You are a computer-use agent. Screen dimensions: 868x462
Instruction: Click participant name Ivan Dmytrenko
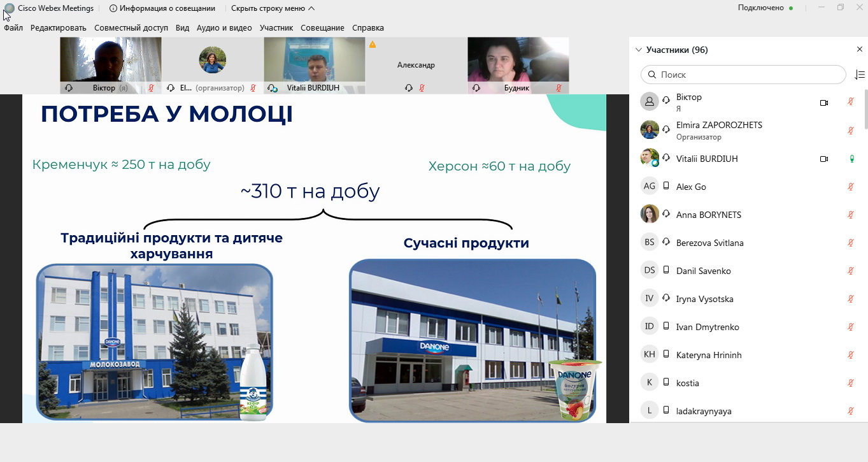(x=708, y=327)
